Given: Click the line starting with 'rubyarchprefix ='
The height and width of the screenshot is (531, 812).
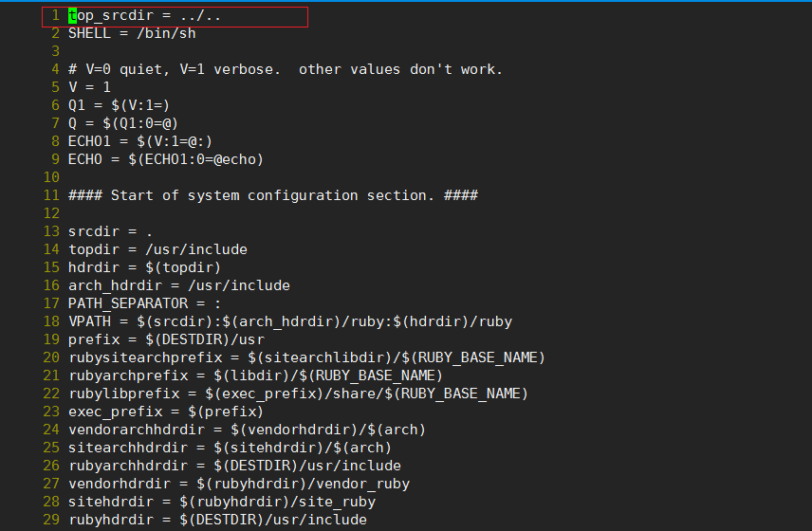Looking at the screenshot, I should 256,375.
